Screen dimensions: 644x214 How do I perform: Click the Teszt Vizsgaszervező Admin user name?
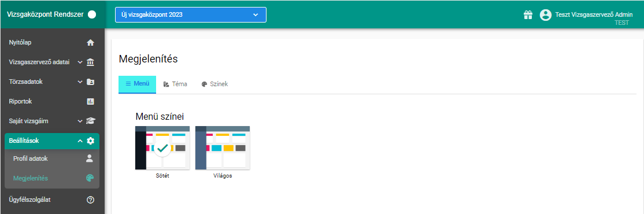point(594,14)
